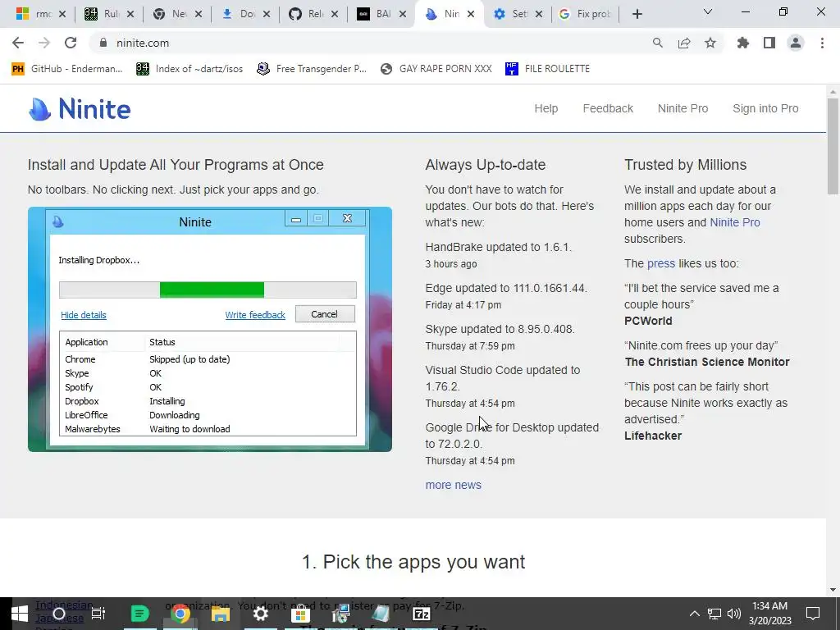
Task: Open Microsoft Store from the taskbar
Action: click(300, 614)
